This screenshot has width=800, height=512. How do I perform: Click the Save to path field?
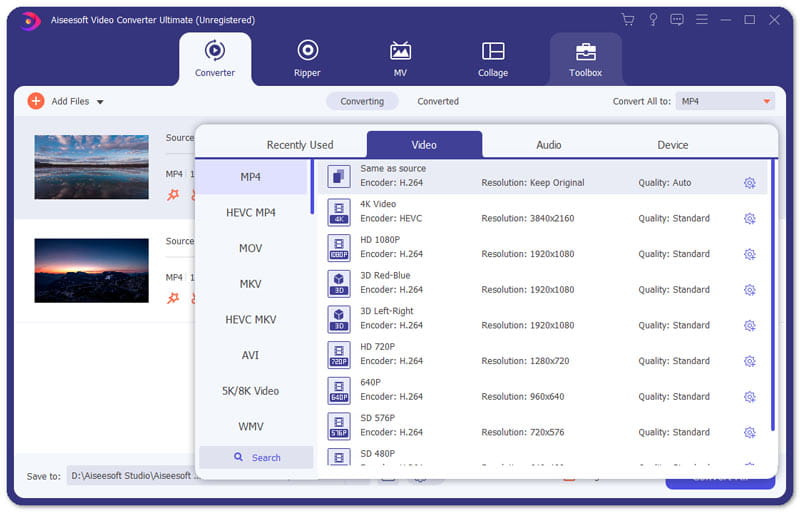132,476
